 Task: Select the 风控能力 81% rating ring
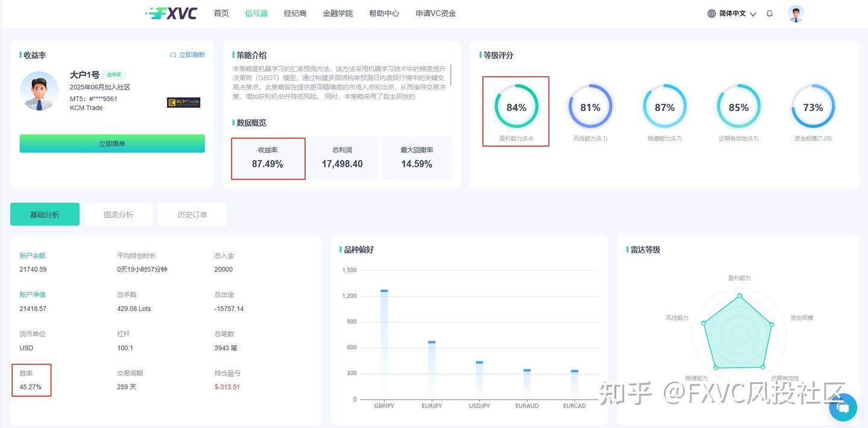[590, 107]
